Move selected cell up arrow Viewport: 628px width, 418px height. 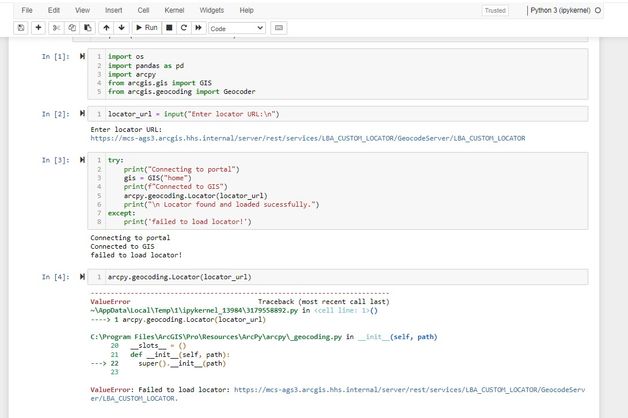tap(106, 27)
